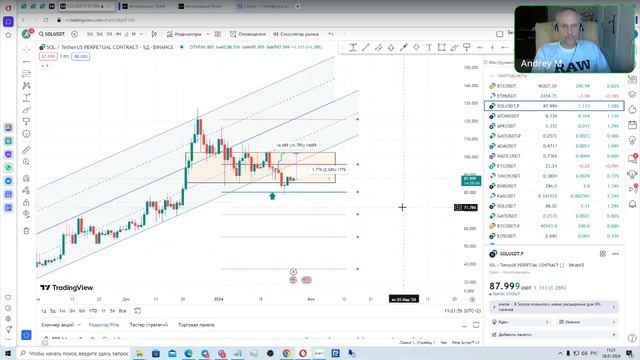Image resolution: width=640 pixels, height=360 pixels.
Task: Collapse the indicator legend chevron on chart
Action: [x=44, y=65]
